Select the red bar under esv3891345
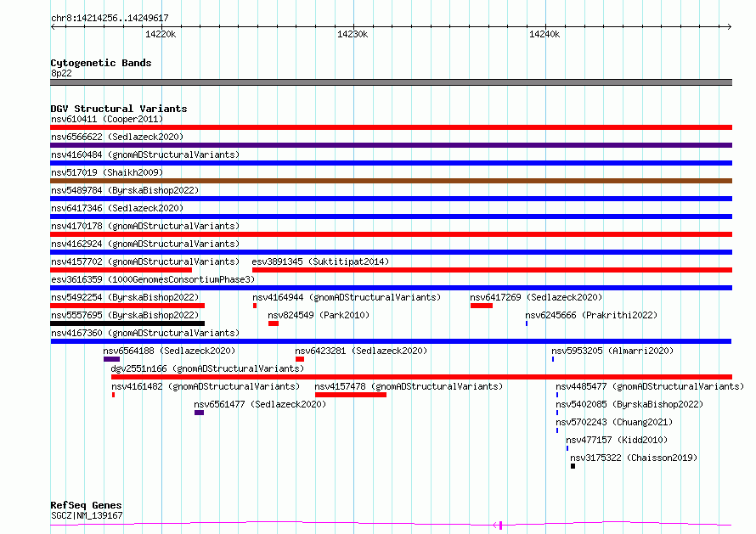The height and width of the screenshot is (534, 756). coord(493,270)
